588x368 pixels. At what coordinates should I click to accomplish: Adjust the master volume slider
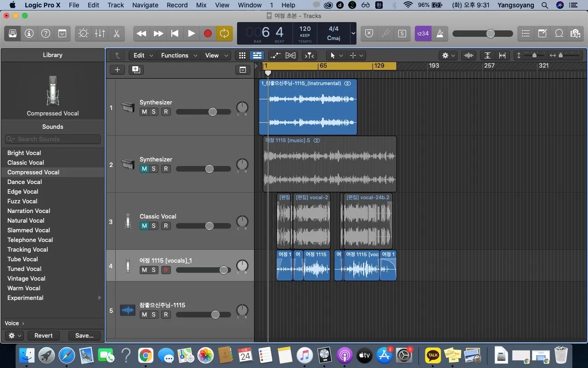[x=482, y=34]
